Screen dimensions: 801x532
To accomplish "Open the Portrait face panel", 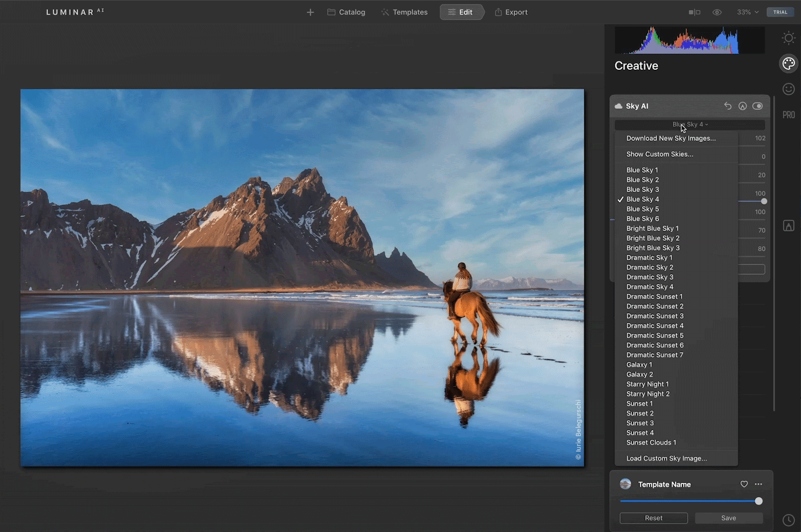I will tap(788, 89).
